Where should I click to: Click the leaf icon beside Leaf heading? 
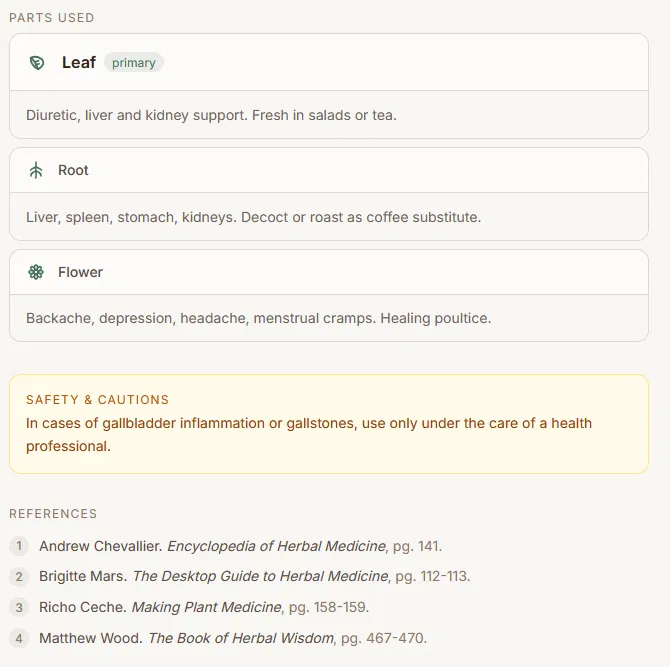pos(37,63)
